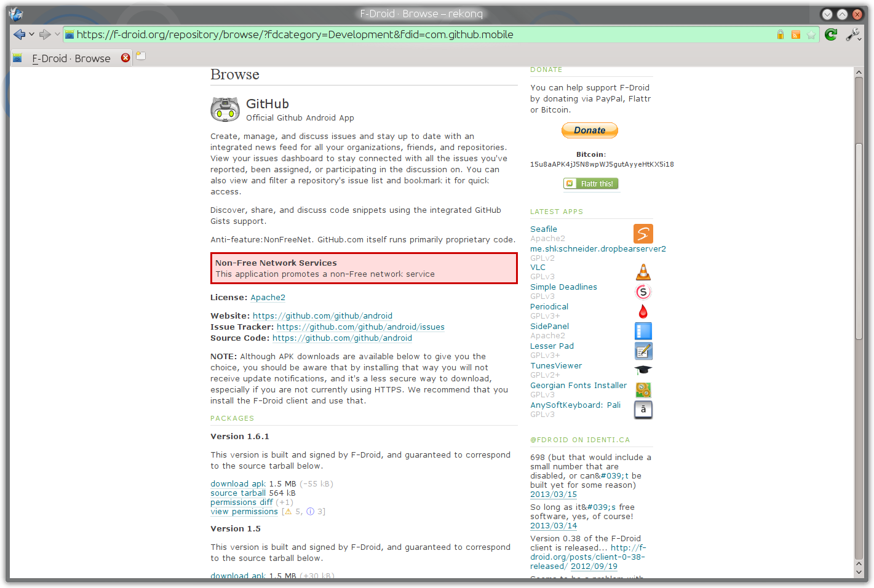Open the forward history dropdown arrow
874x588 pixels.
coord(57,34)
